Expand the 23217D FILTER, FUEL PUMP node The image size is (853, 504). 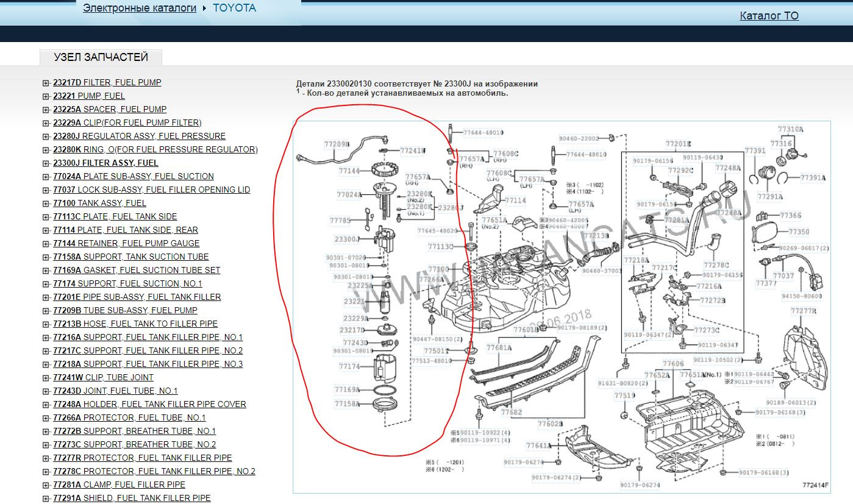(46, 82)
